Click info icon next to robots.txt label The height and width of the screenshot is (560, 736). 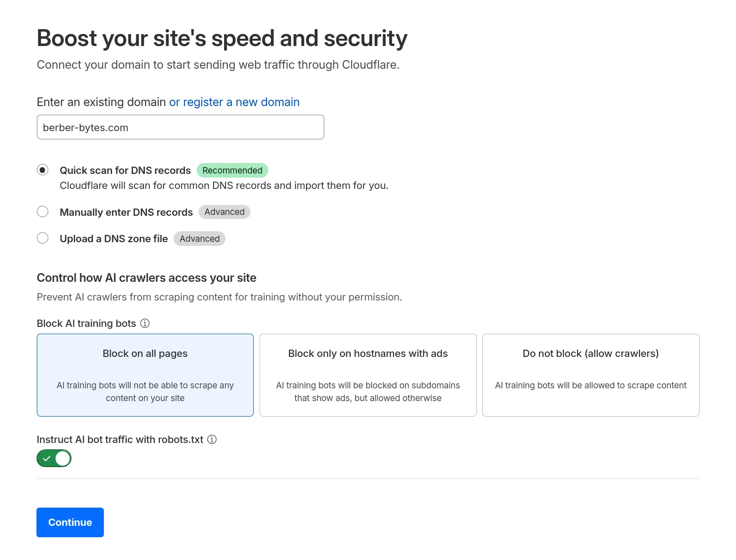coord(212,439)
